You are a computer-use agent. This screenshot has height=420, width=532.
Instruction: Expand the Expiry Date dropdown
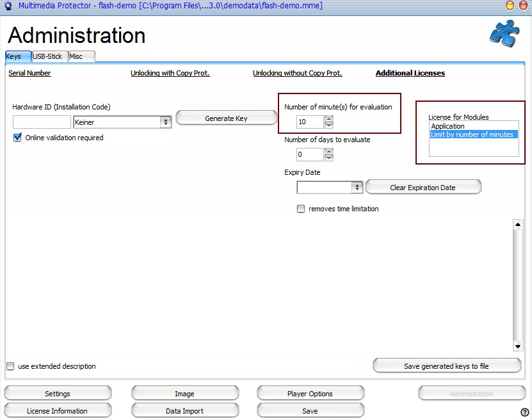point(357,188)
